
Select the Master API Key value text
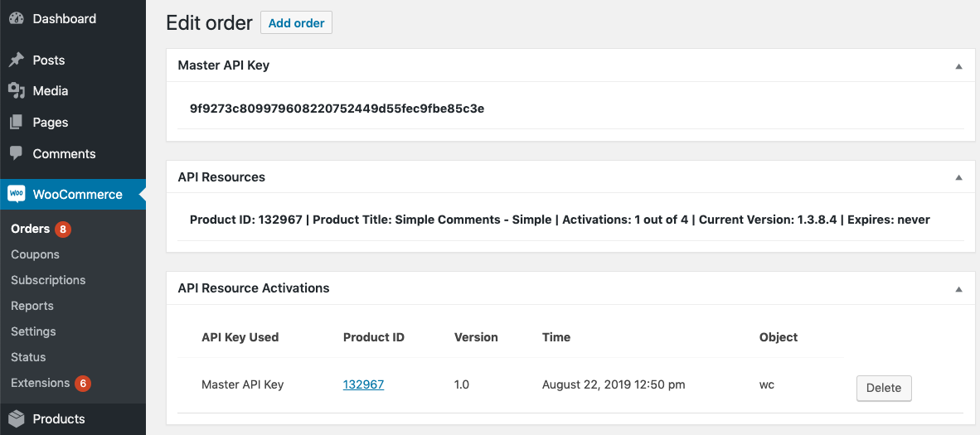[x=337, y=109]
